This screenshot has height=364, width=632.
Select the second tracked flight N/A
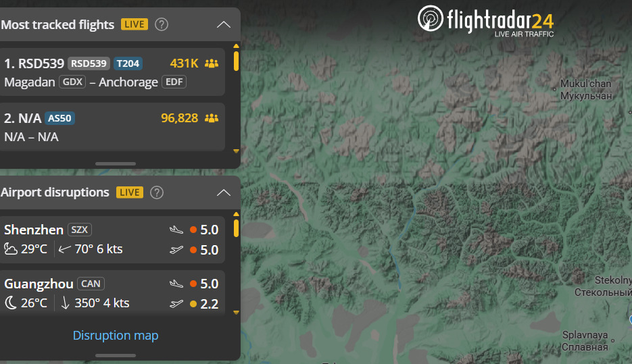tap(112, 126)
